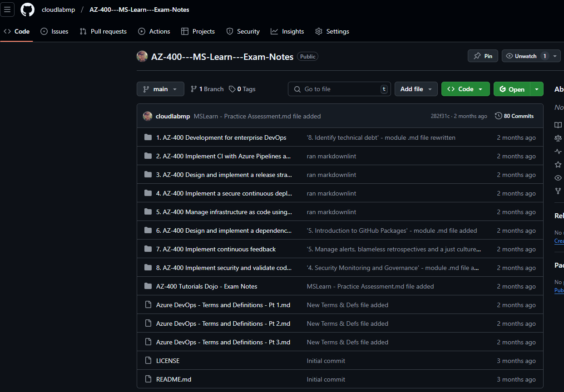The image size is (564, 392).
Task: View the 1 Branch link
Action: (x=207, y=89)
